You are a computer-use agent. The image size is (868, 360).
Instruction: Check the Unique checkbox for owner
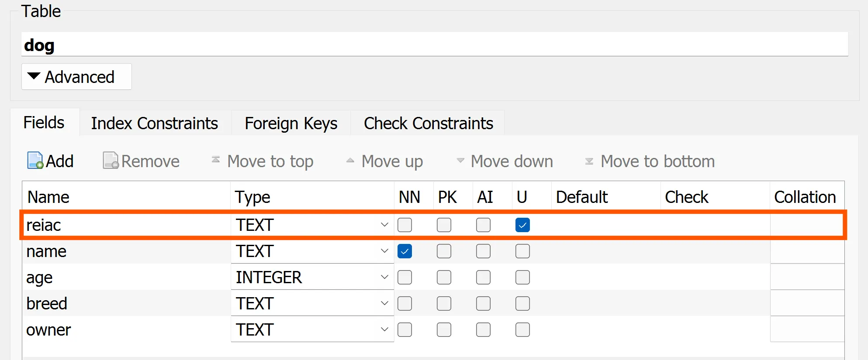coord(522,330)
